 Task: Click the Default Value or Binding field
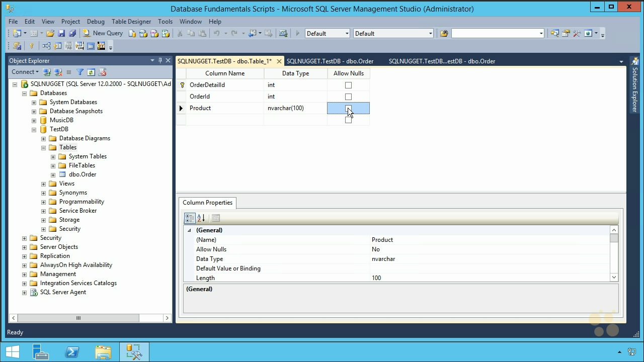(x=489, y=268)
